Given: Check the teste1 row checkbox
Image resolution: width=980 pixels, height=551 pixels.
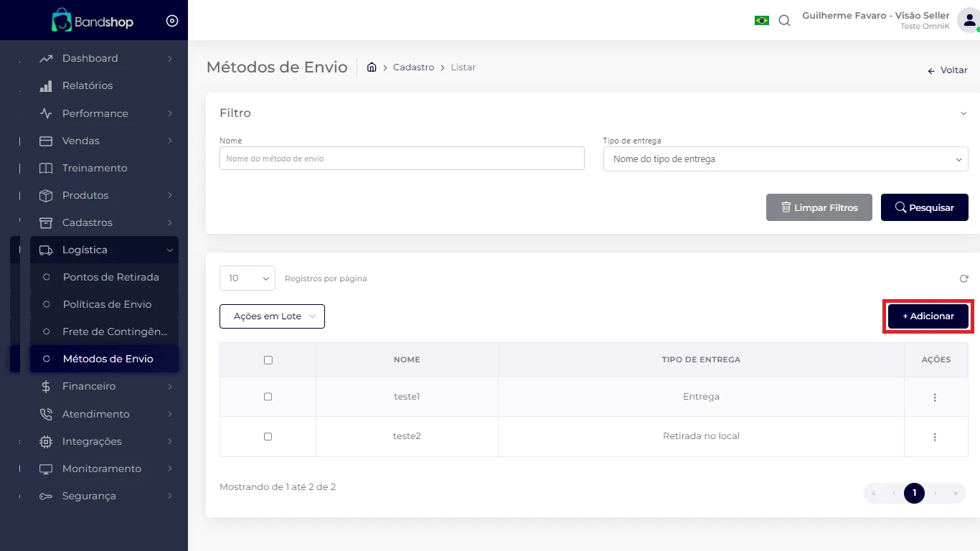Looking at the screenshot, I should (x=268, y=397).
